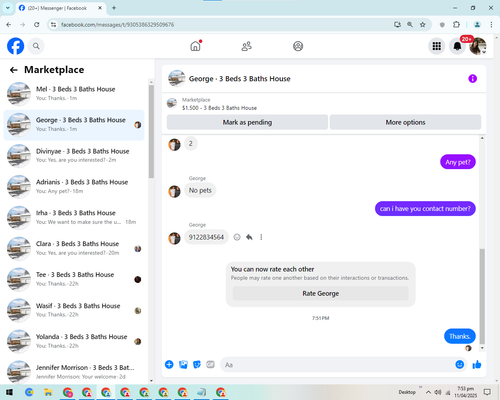Open a new browser tab

pos(114,8)
